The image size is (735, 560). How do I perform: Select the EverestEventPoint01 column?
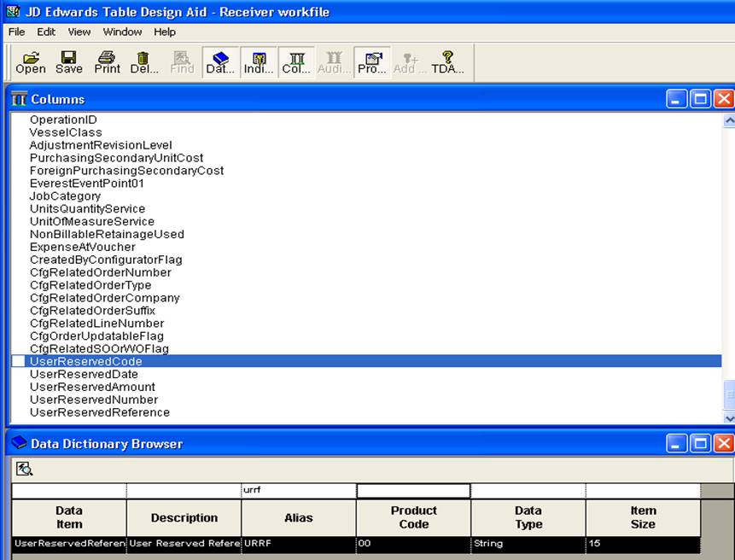87,184
